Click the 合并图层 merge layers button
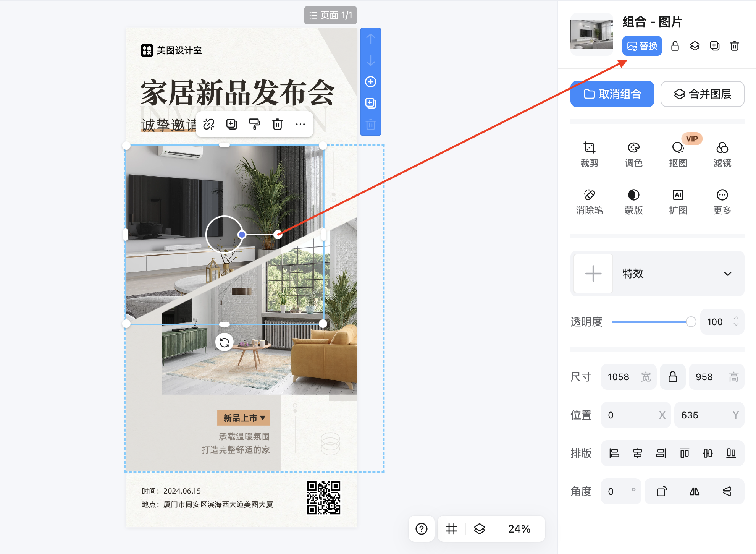Screen dimensions: 756x554 pyautogui.click(x=702, y=94)
